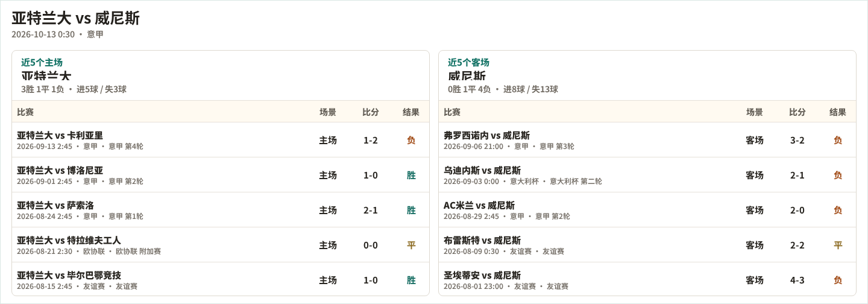The width and height of the screenshot is (868, 304).
Task: Open the match 乌迪内斯 vs 威尼斯
Action: point(482,170)
